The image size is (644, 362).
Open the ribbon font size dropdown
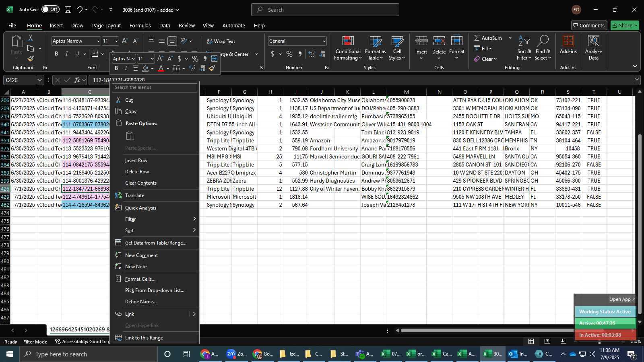pyautogui.click(x=116, y=41)
